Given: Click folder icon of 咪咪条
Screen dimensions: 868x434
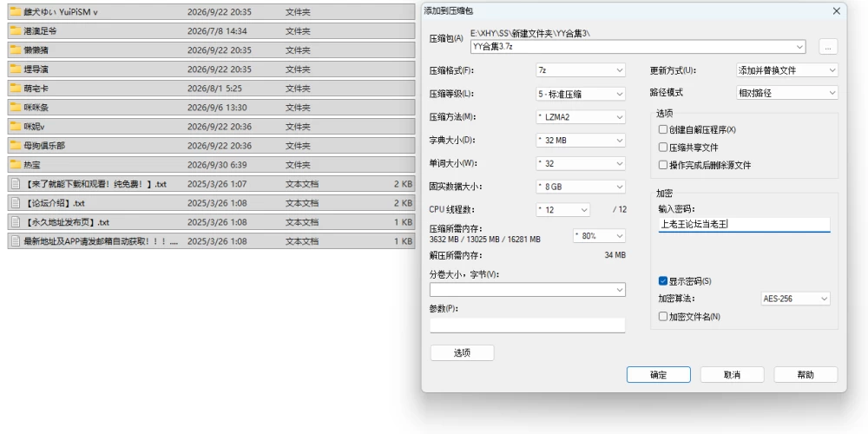Looking at the screenshot, I should (16, 108).
